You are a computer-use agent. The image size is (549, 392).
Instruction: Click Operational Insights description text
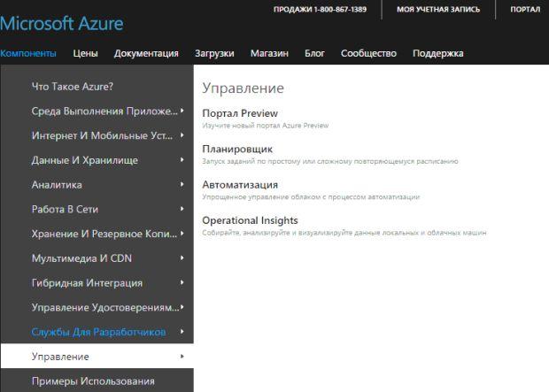[344, 233]
